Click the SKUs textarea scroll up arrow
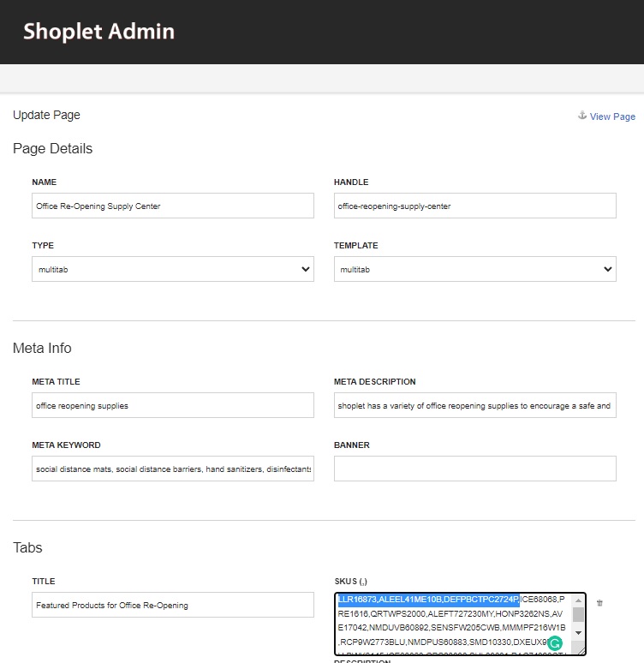Viewport: 644px width, 663px height. [x=578, y=600]
